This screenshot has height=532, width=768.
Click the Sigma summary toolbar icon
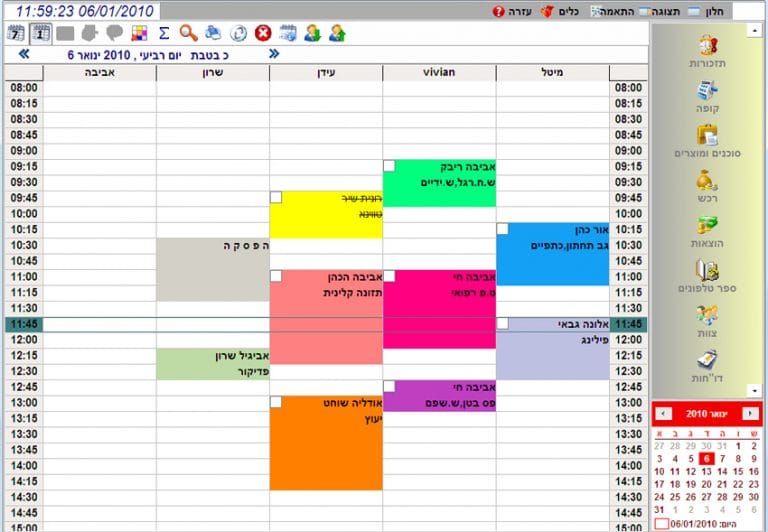click(164, 33)
